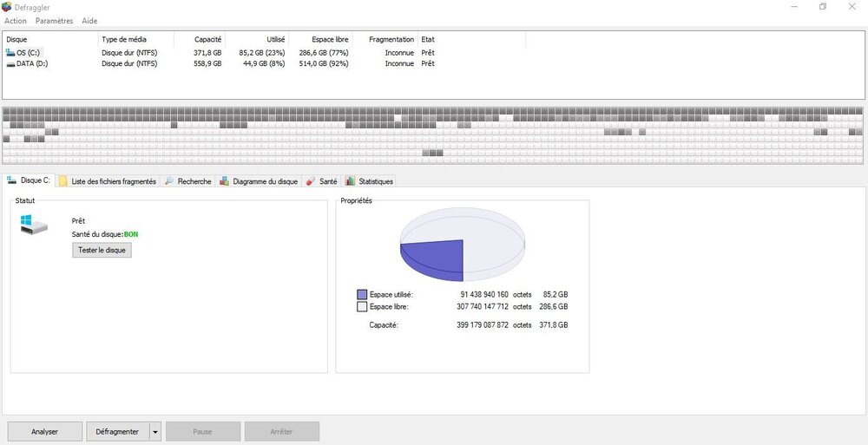Click the Disque column header
Image resolution: width=868 pixels, height=445 pixels.
50,39
